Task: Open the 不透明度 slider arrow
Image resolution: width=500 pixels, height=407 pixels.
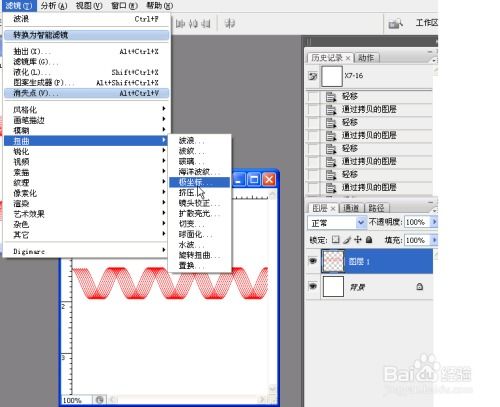Action: point(434,222)
